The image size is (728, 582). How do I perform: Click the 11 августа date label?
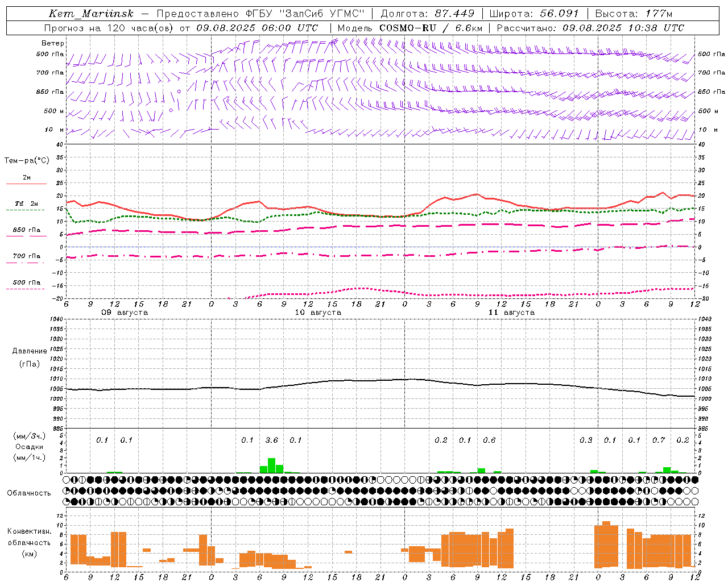511,313
